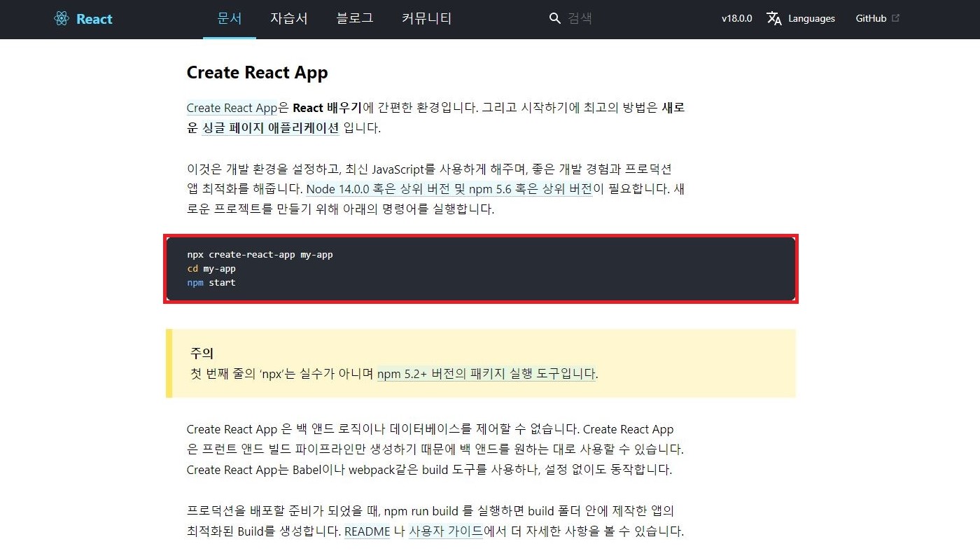980x551 pixels.
Task: Open the 사용자 가이드 link
Action: pos(446,531)
